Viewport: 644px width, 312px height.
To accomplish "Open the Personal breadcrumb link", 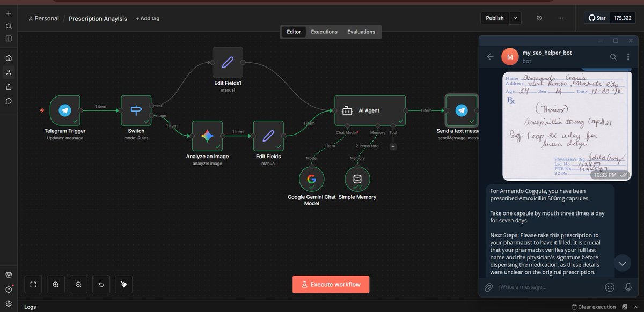I will pyautogui.click(x=43, y=18).
